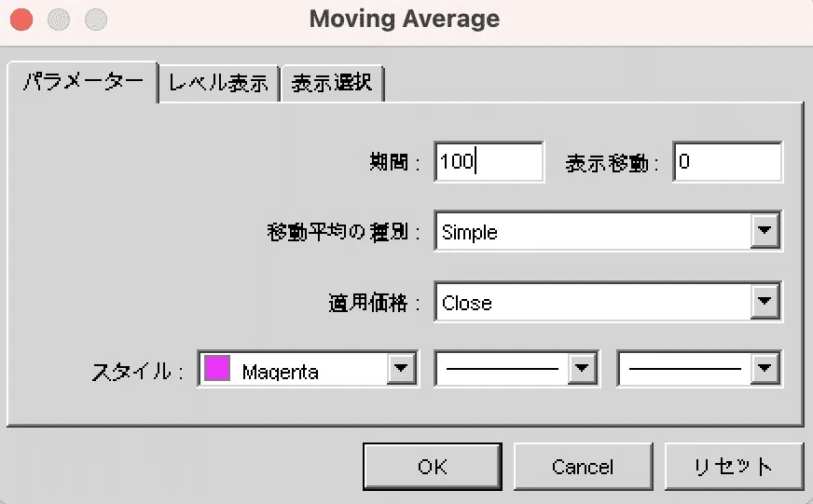Open the レベル表示 tab
The width and height of the screenshot is (813, 504).
pos(219,83)
